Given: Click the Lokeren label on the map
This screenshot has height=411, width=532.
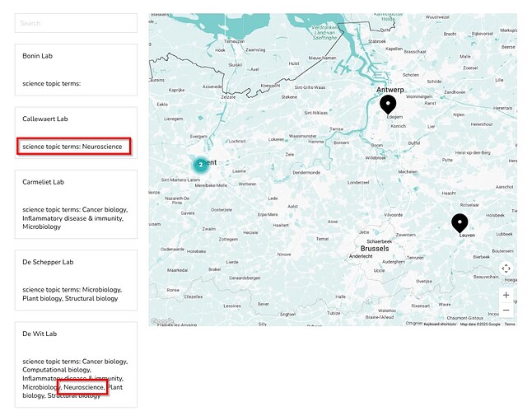Looking at the screenshot, I should click(x=276, y=139).
